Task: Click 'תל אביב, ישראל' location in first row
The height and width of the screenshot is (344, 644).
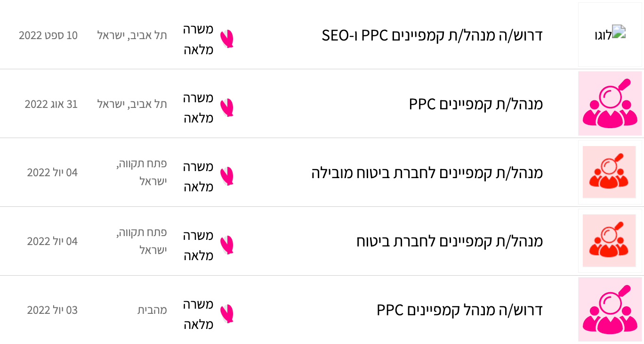Action: (132, 35)
